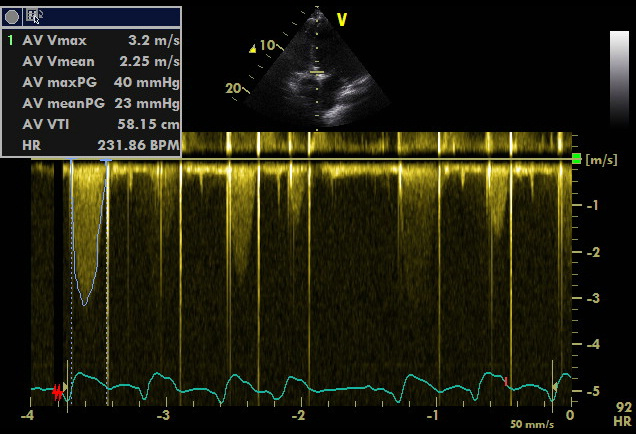The width and height of the screenshot is (636, 434).
Task: Click the [m/s] velocity unit label
Action: [600, 160]
